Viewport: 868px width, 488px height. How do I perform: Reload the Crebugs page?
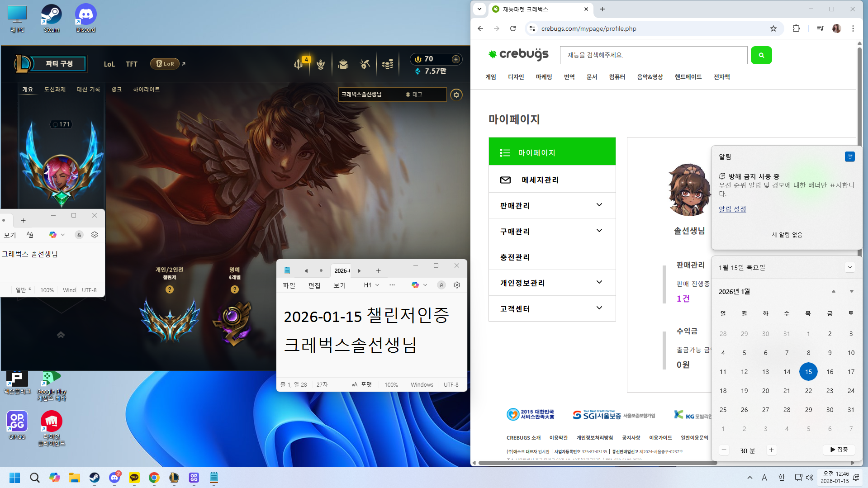[513, 28]
